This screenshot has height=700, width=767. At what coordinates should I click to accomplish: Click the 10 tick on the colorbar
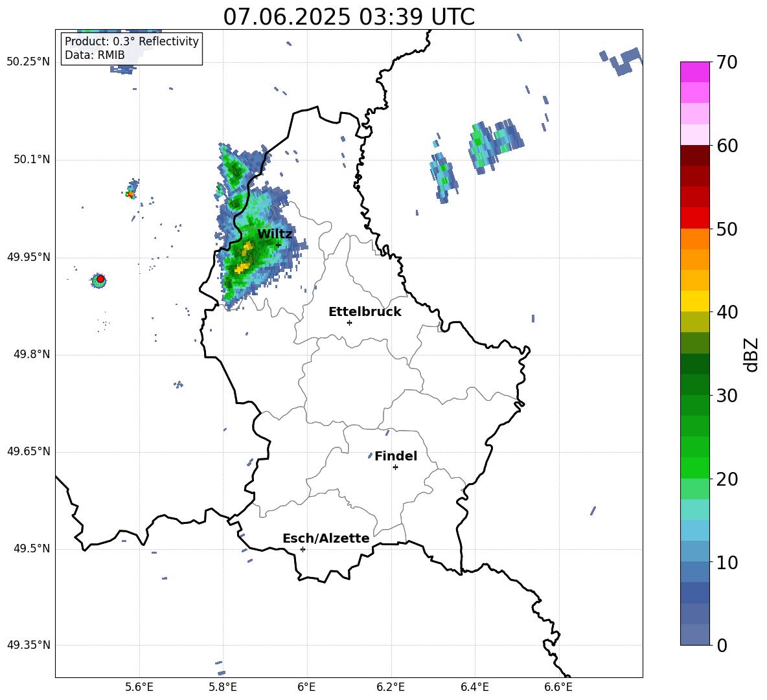coord(727,562)
